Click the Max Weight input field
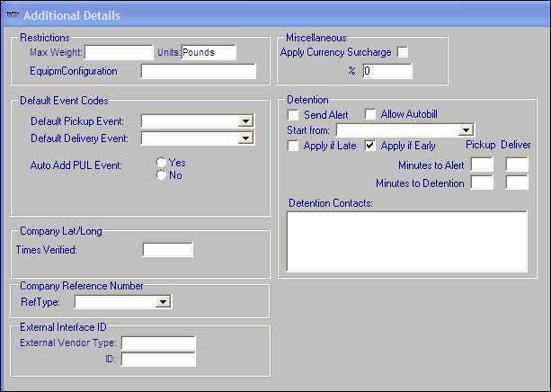The image size is (551, 392). (x=119, y=53)
